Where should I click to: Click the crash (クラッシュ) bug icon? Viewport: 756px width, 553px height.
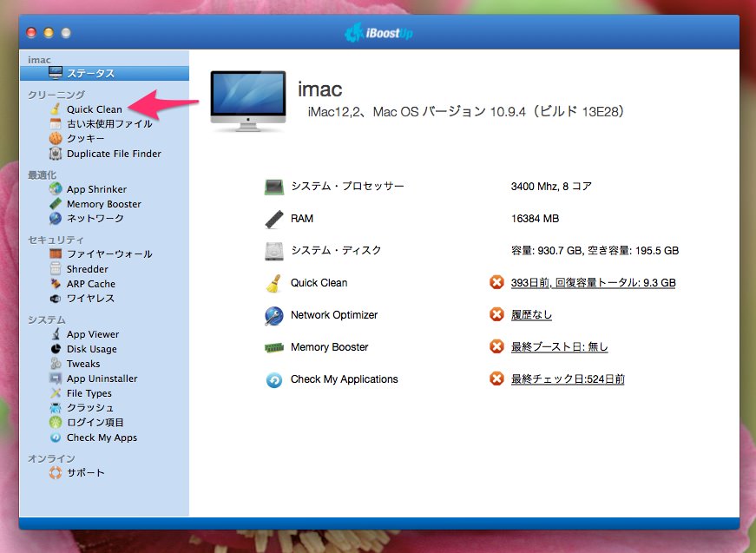point(56,408)
